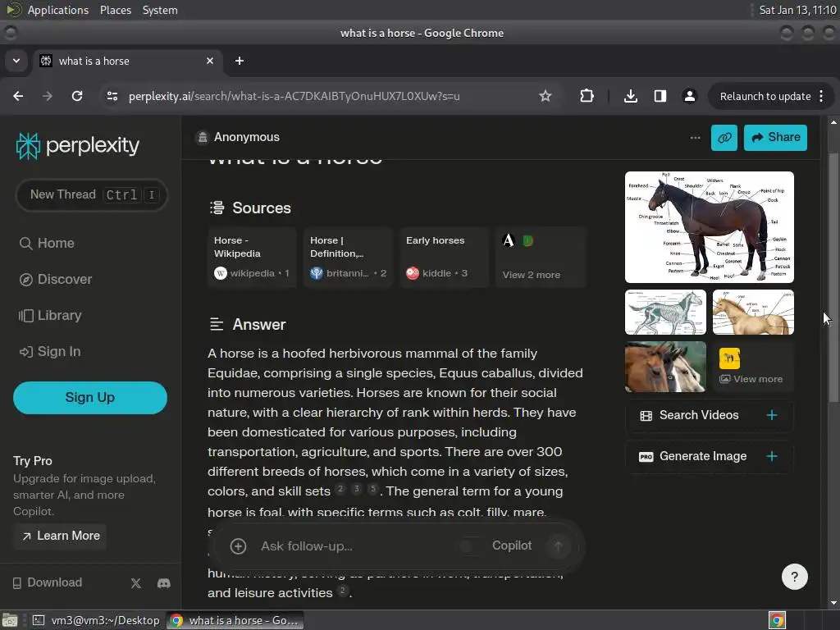Open Chrome three-dot menu
Viewport: 840px width, 630px height.
click(821, 97)
